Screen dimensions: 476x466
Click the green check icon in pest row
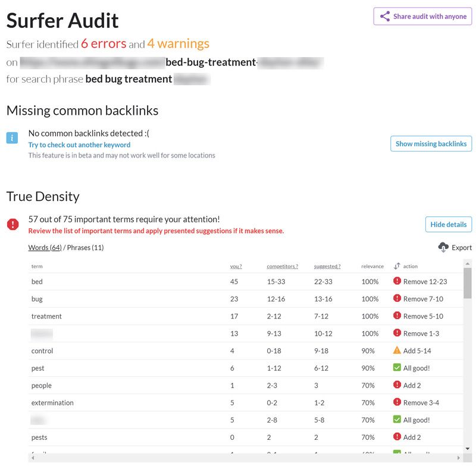[x=397, y=367]
